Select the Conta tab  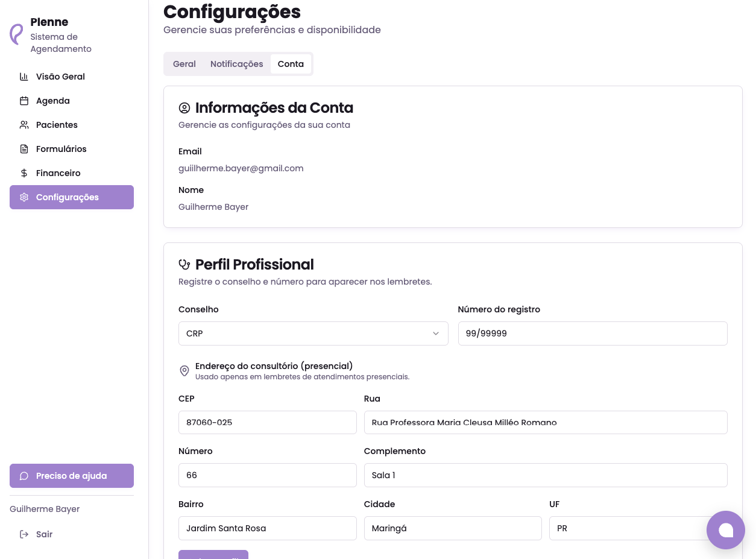tap(291, 64)
